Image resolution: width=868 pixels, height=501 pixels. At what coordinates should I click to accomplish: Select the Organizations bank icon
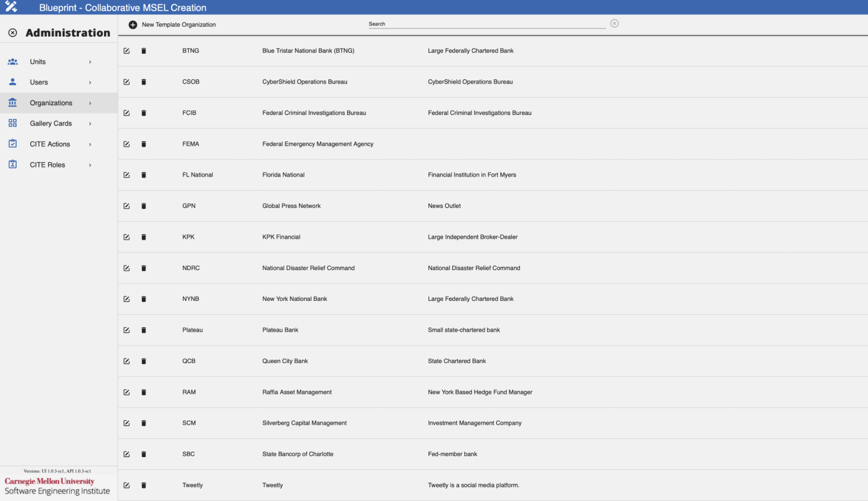click(x=13, y=103)
